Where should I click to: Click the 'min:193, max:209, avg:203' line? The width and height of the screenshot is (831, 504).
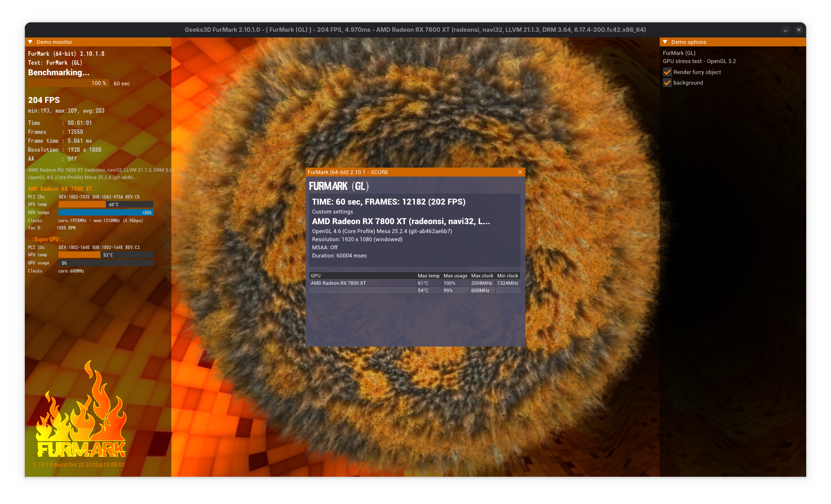(66, 111)
